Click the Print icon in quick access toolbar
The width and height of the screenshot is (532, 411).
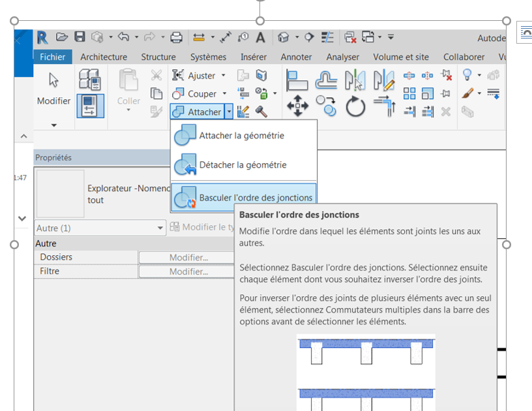(176, 37)
